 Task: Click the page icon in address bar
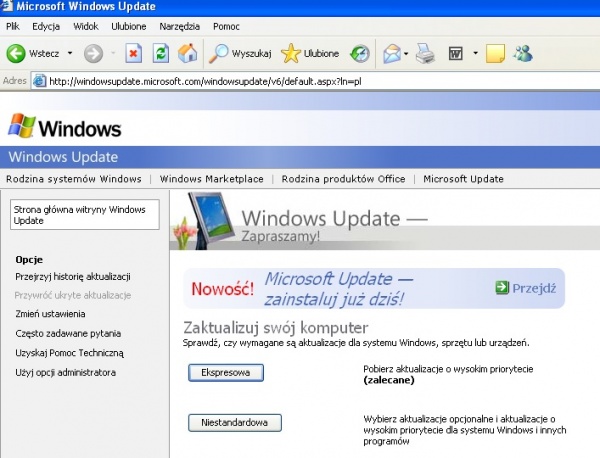pyautogui.click(x=39, y=81)
